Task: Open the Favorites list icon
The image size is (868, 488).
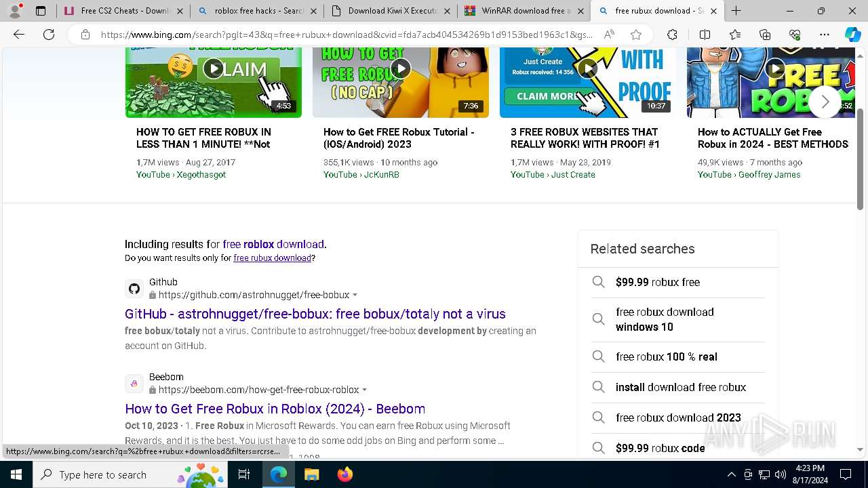Action: [x=735, y=35]
